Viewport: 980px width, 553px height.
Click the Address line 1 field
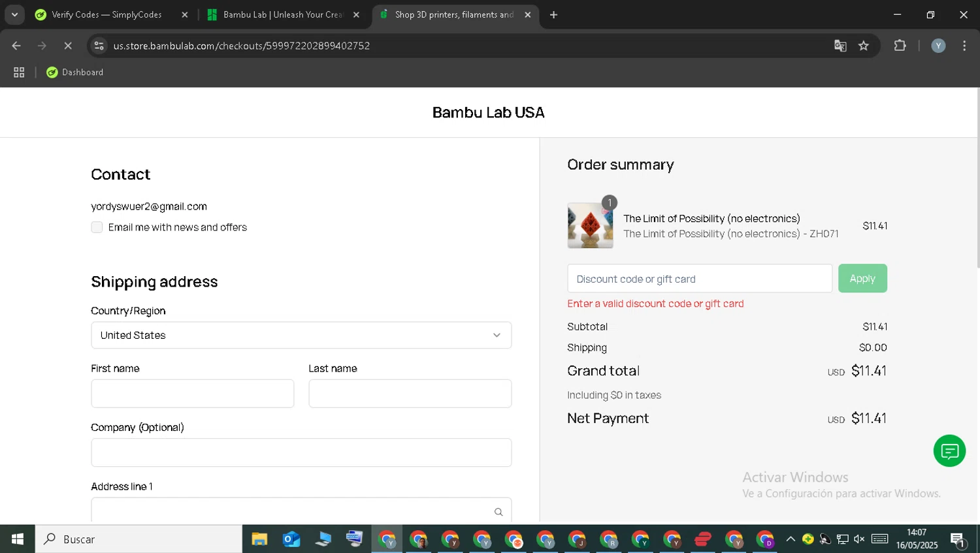coord(301,510)
